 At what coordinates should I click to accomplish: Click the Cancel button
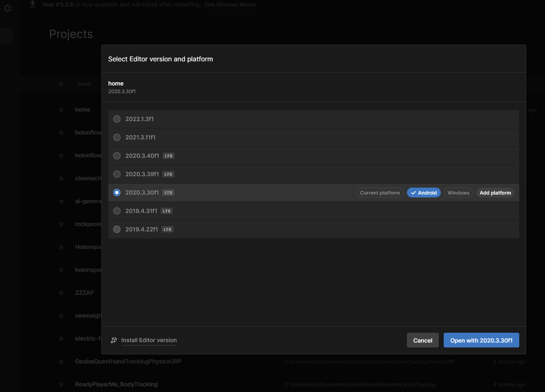coord(423,340)
